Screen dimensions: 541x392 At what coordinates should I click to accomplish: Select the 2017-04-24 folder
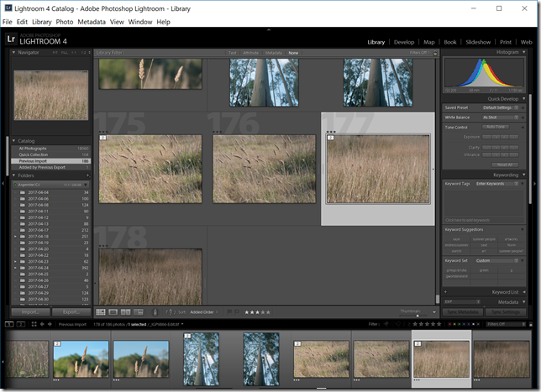tap(39, 268)
